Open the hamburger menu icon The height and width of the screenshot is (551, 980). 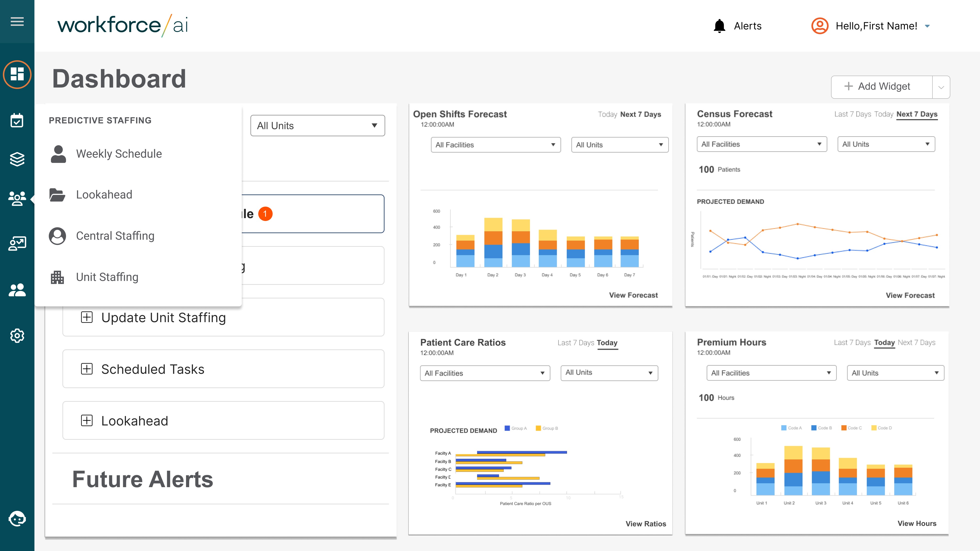17,21
